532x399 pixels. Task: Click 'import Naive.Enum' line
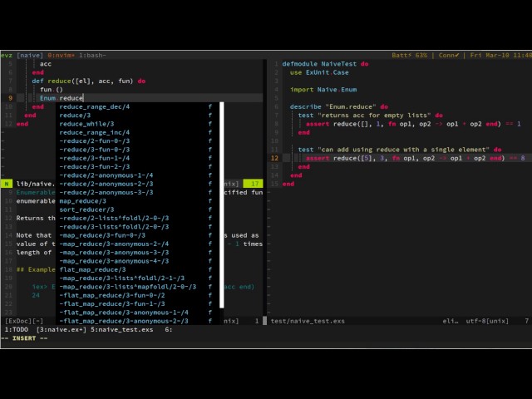[323, 90]
